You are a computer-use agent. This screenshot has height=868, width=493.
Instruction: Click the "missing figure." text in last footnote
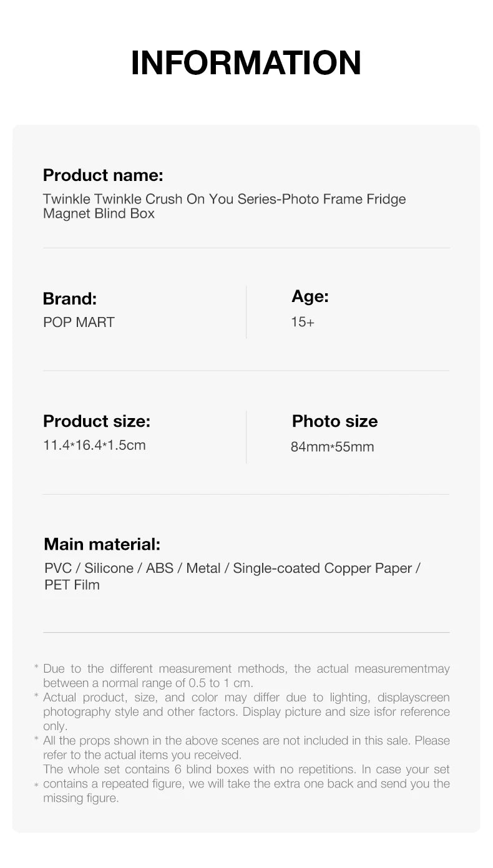(x=81, y=798)
